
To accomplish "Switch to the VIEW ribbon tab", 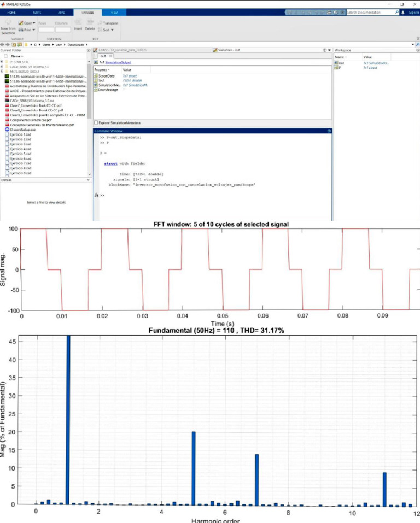I will (114, 11).
